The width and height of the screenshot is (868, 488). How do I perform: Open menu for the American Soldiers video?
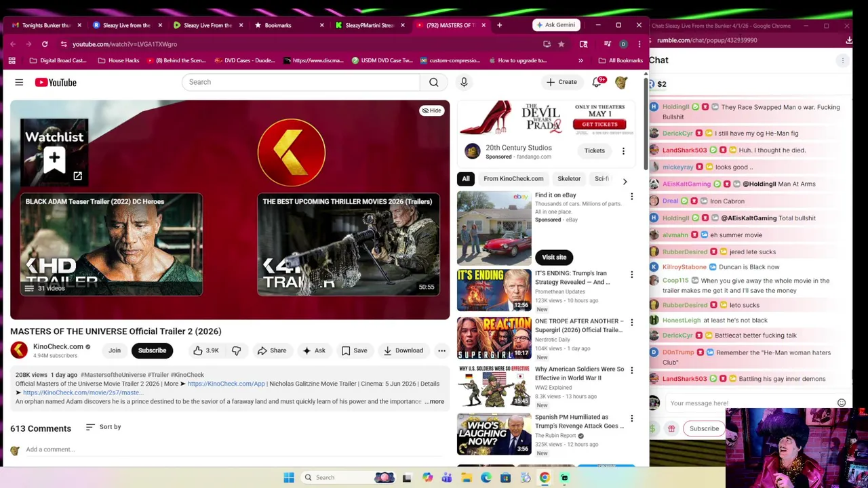tap(631, 371)
